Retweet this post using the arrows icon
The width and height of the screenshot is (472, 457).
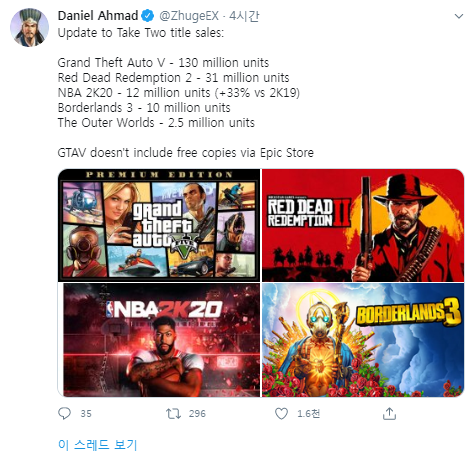click(x=173, y=414)
